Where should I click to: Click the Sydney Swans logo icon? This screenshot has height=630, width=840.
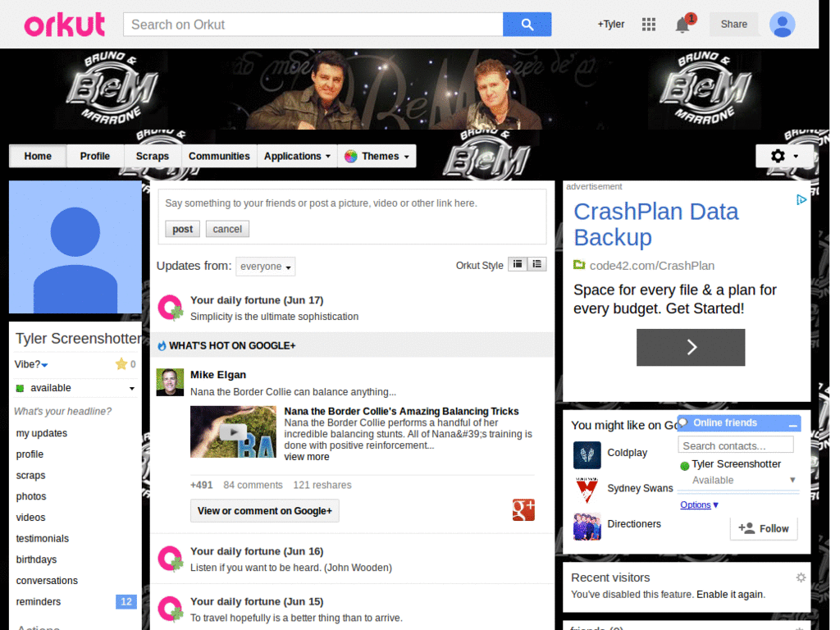(x=587, y=491)
